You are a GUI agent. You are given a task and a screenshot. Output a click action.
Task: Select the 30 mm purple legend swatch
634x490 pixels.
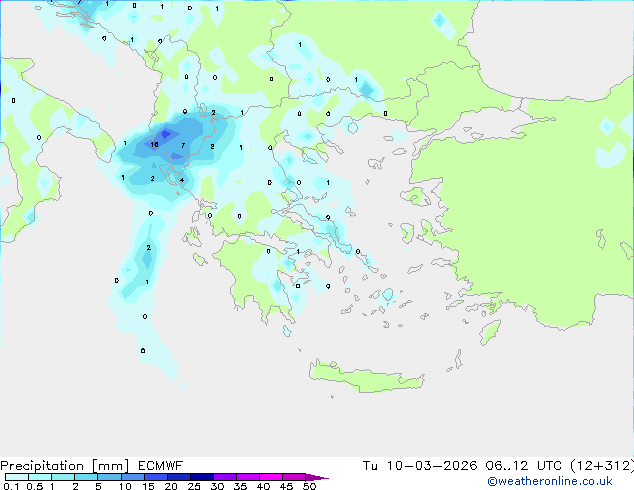click(x=225, y=477)
